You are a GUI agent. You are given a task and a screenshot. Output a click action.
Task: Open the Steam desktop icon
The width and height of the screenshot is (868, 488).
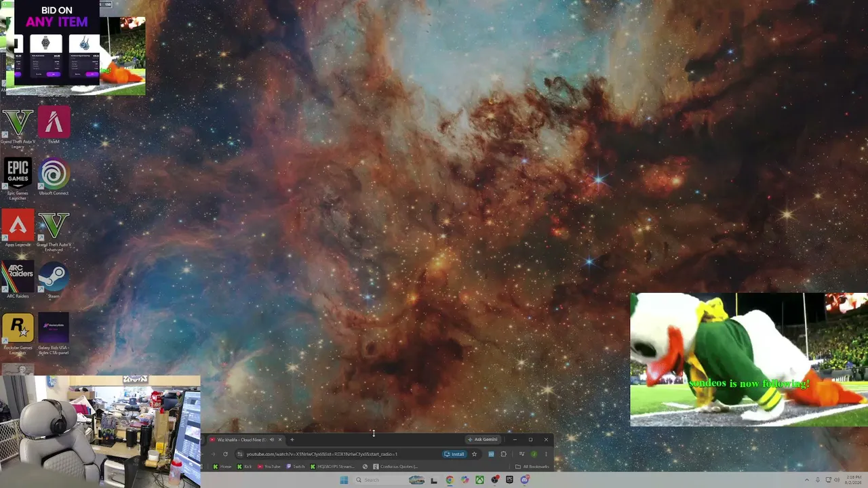pyautogui.click(x=54, y=281)
